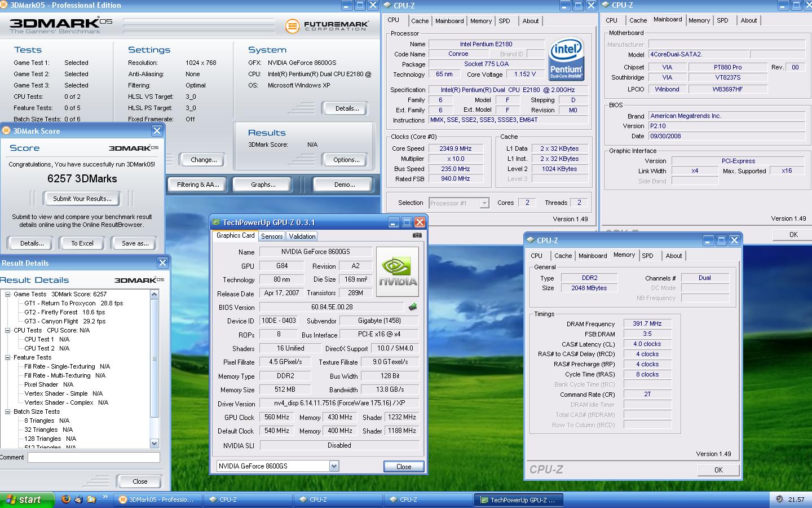The width and height of the screenshot is (812, 508).
Task: Click Submit Your Results button
Action: 82,199
